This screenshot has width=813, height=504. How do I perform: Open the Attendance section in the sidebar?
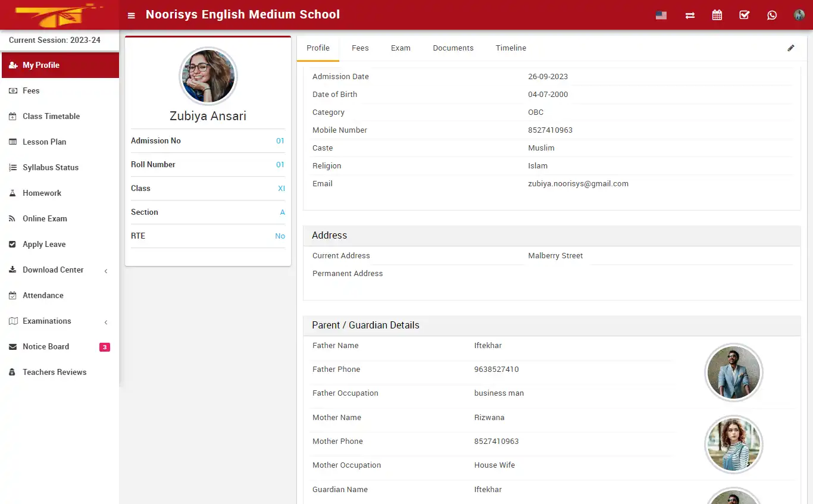[x=43, y=295]
